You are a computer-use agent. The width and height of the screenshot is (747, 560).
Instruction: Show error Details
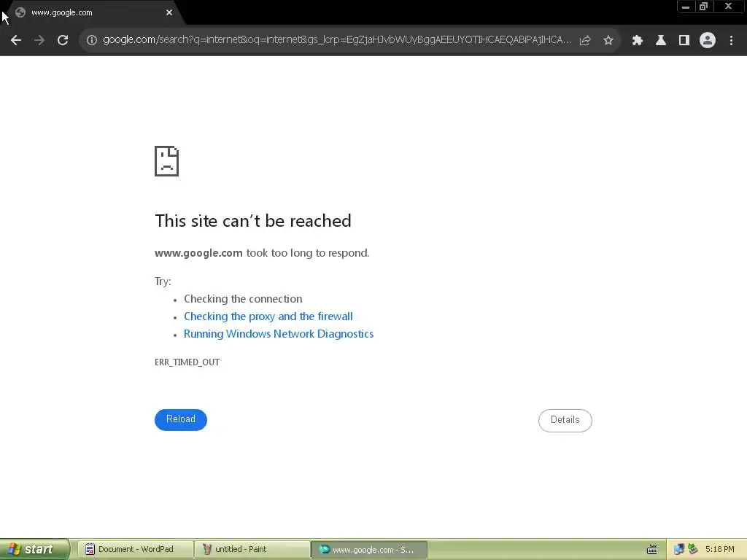coord(565,420)
